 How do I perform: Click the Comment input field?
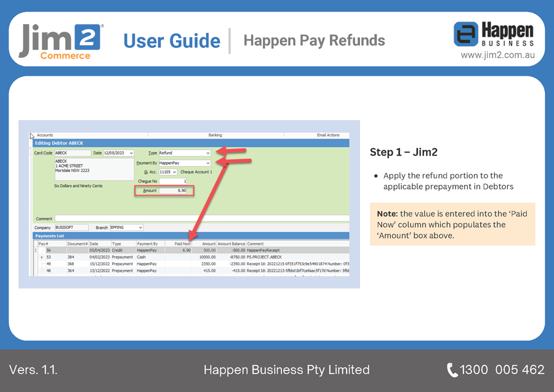[x=202, y=218]
